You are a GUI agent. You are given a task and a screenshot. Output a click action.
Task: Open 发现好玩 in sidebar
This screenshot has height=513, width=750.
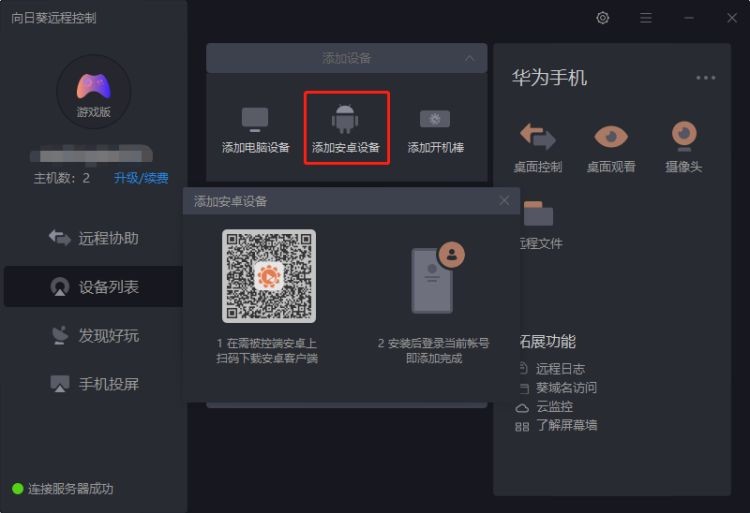click(x=95, y=336)
